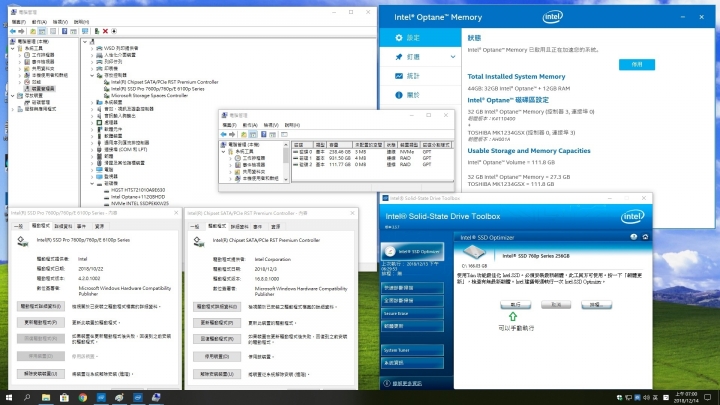Click home icon in SSD Toolbox header
The image size is (720, 405).
click(645, 237)
